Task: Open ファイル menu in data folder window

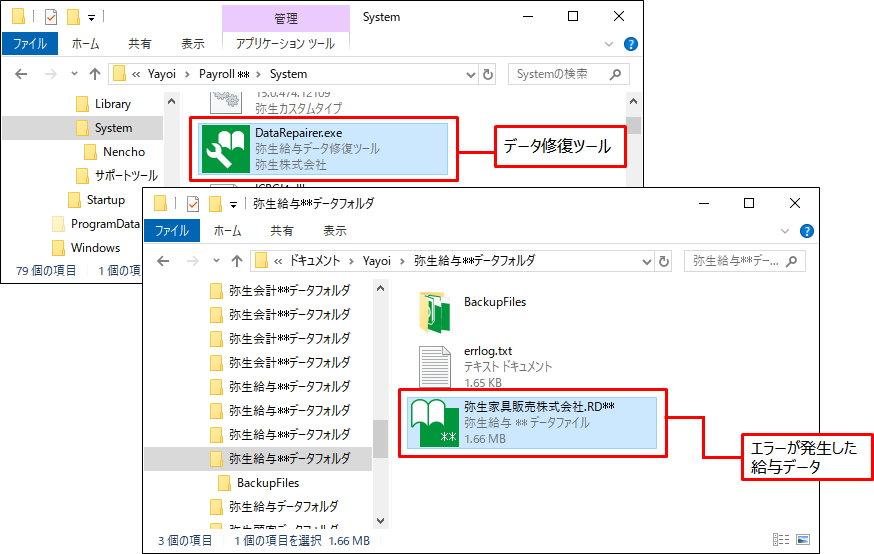Action: click(172, 230)
